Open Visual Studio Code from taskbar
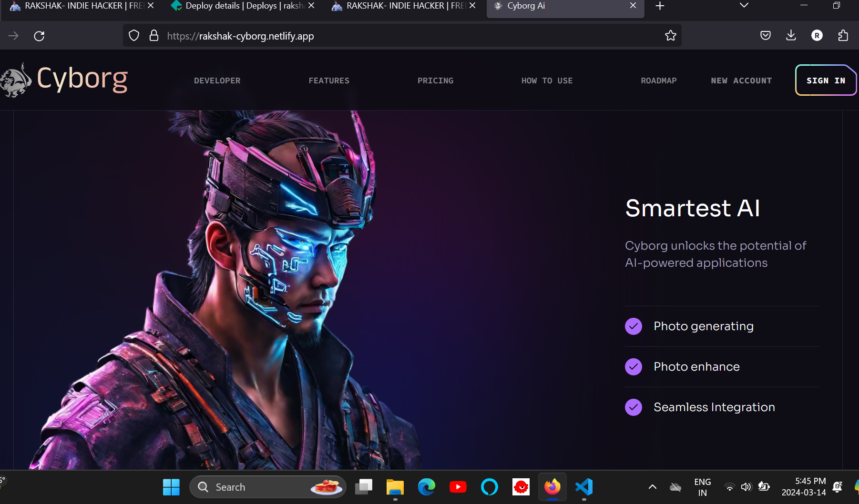Screen dimensions: 859x504 584,487
